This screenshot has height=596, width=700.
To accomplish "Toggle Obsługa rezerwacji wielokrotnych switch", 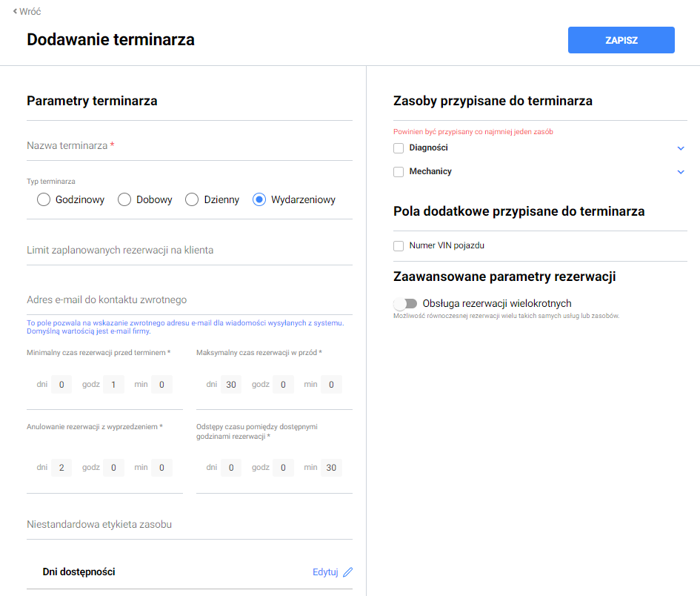I will click(x=406, y=303).
